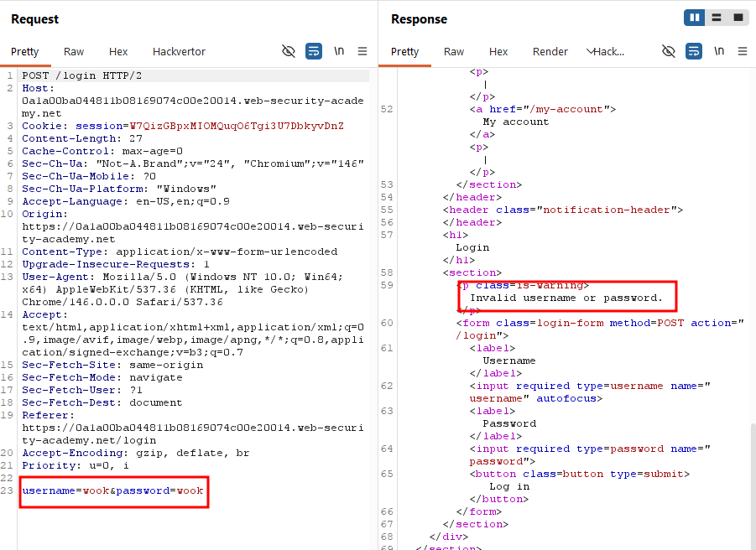
Task: Switch Response view to Render tab
Action: (x=550, y=51)
